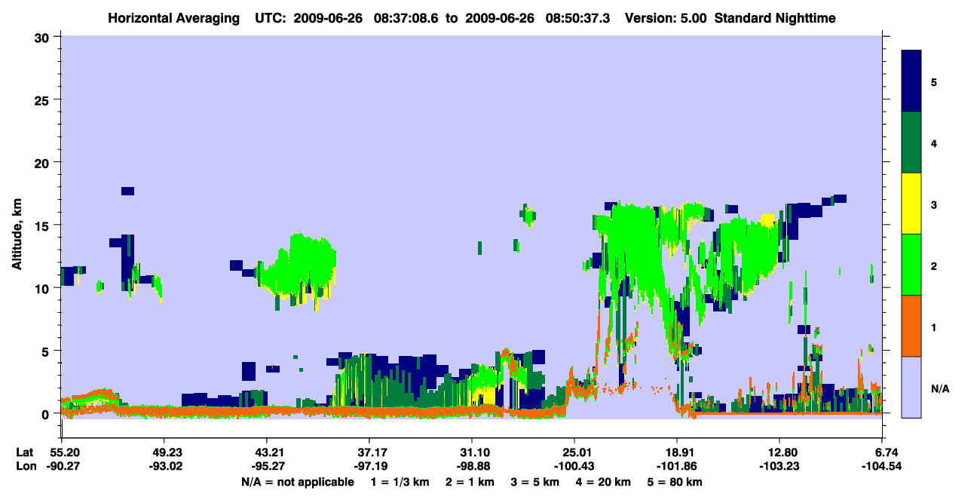This screenshot has width=980, height=503.
Task: Click the lavender N/A legend swatch
Action: click(911, 386)
